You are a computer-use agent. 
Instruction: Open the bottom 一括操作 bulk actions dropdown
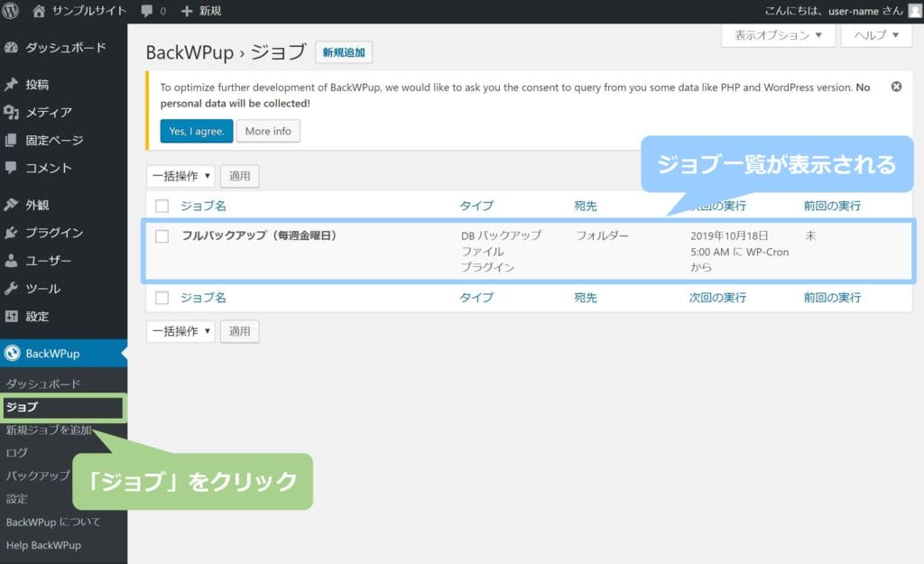pyautogui.click(x=180, y=331)
